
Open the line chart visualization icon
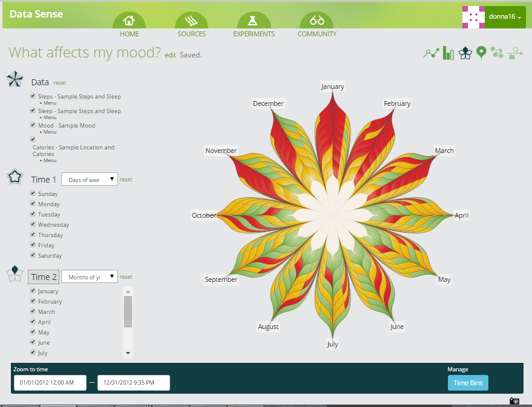(x=432, y=53)
